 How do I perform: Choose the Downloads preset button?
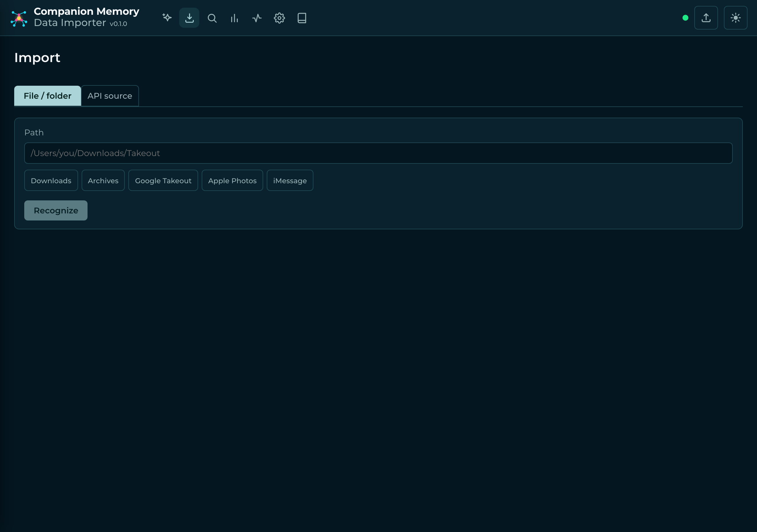point(51,181)
